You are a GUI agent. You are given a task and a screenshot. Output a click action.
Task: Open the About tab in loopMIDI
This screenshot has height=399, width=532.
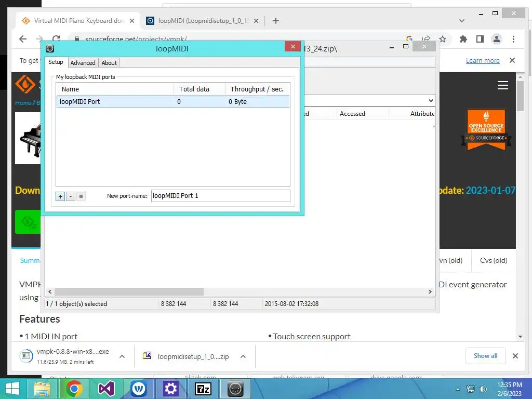(109, 63)
